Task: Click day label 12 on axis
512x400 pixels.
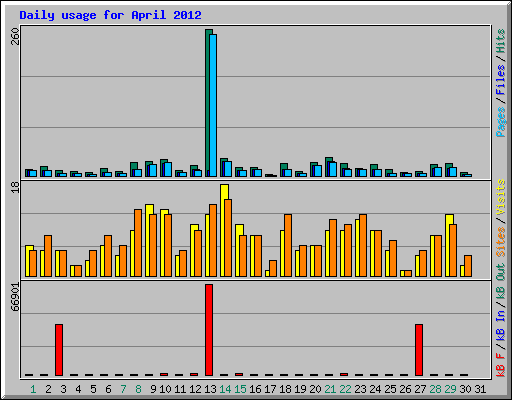Action: coord(195,389)
